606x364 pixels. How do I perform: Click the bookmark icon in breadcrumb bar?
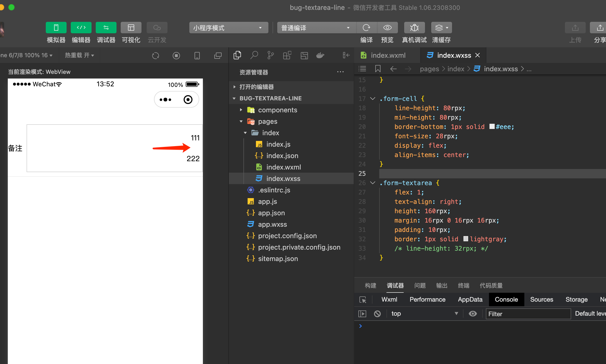tap(378, 69)
